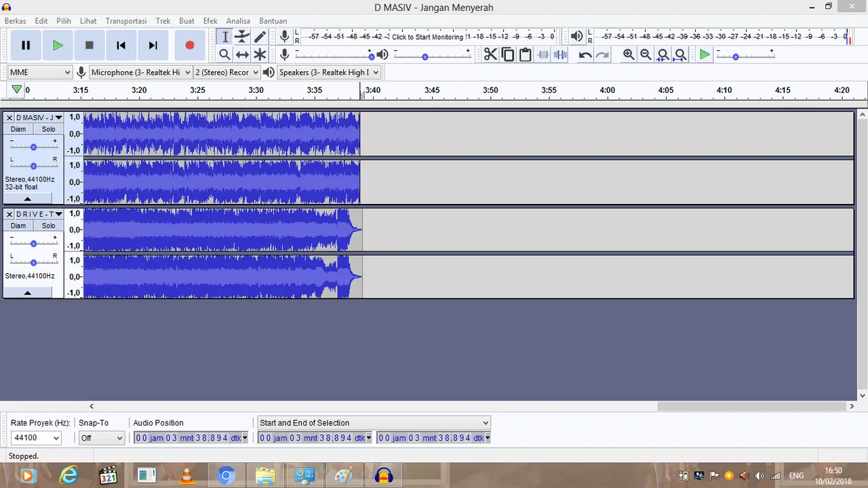Viewport: 868px width, 488px height.
Task: Collapse the DRIVE track
Action: point(27,293)
